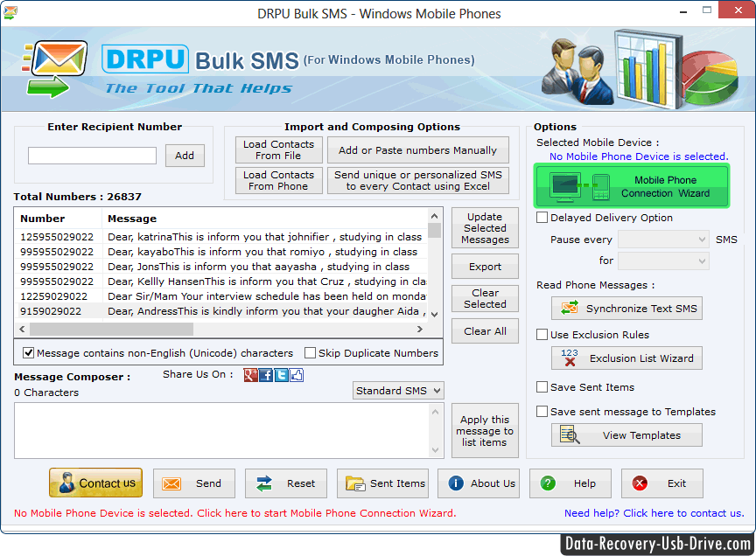Screen dimensions: 756x556
Task: Toggle Message contains non-English Unicode characters checkbox
Action: click(29, 353)
